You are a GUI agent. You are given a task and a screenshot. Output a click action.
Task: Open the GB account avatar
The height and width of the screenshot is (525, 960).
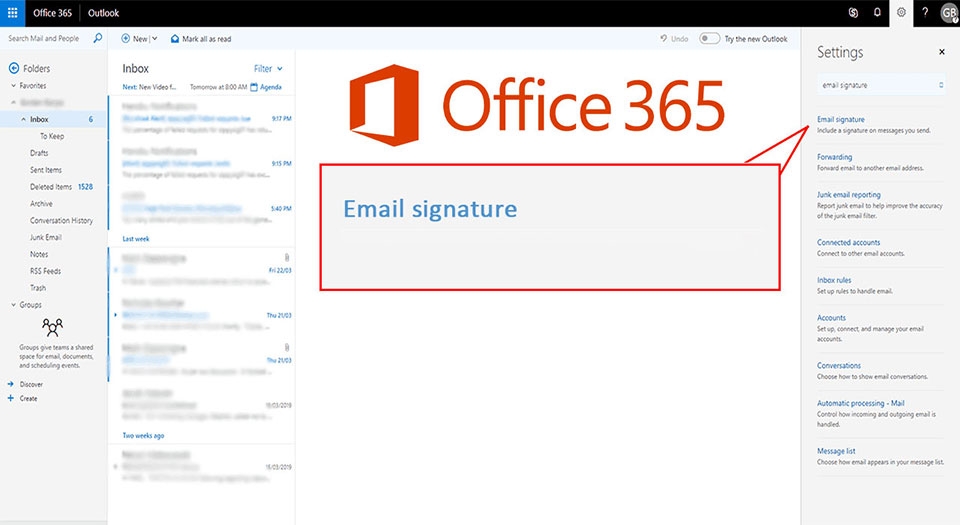(948, 13)
